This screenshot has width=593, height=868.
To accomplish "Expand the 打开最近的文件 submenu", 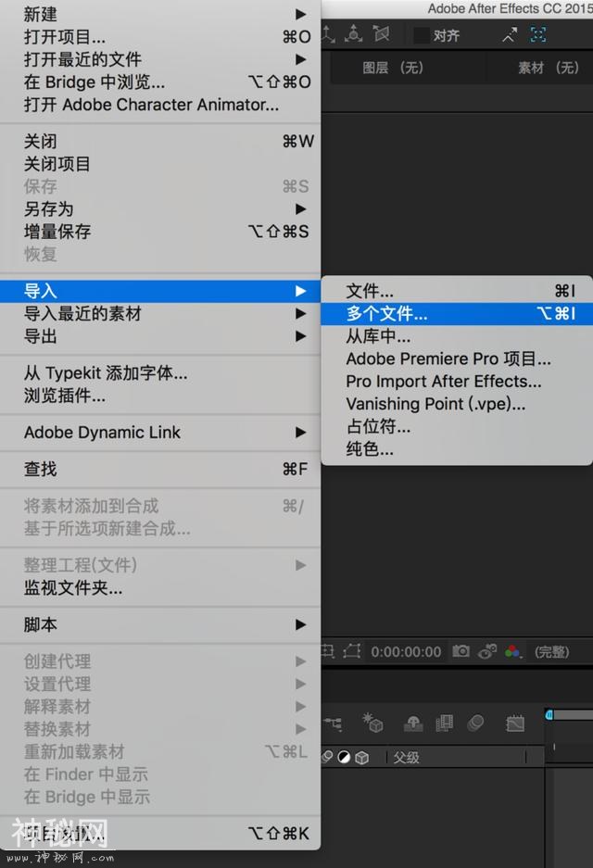I will pos(160,59).
